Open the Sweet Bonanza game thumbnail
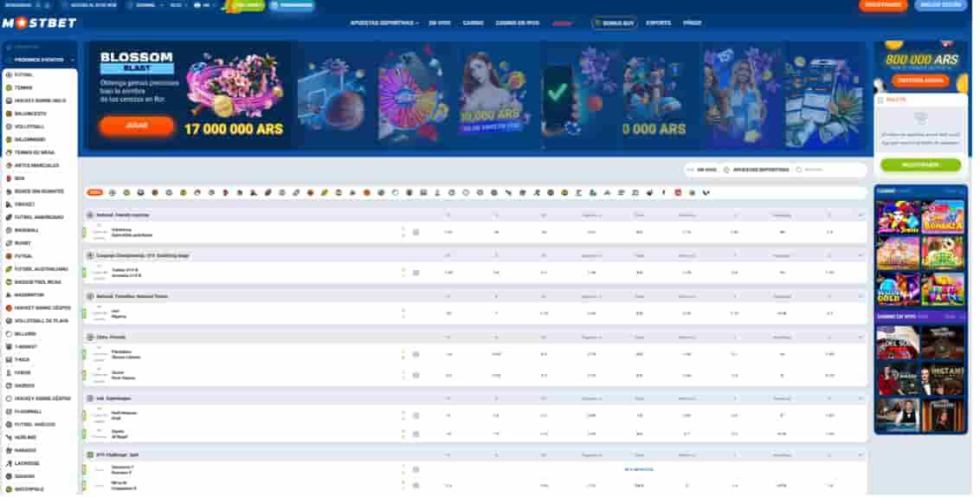 pyautogui.click(x=943, y=216)
